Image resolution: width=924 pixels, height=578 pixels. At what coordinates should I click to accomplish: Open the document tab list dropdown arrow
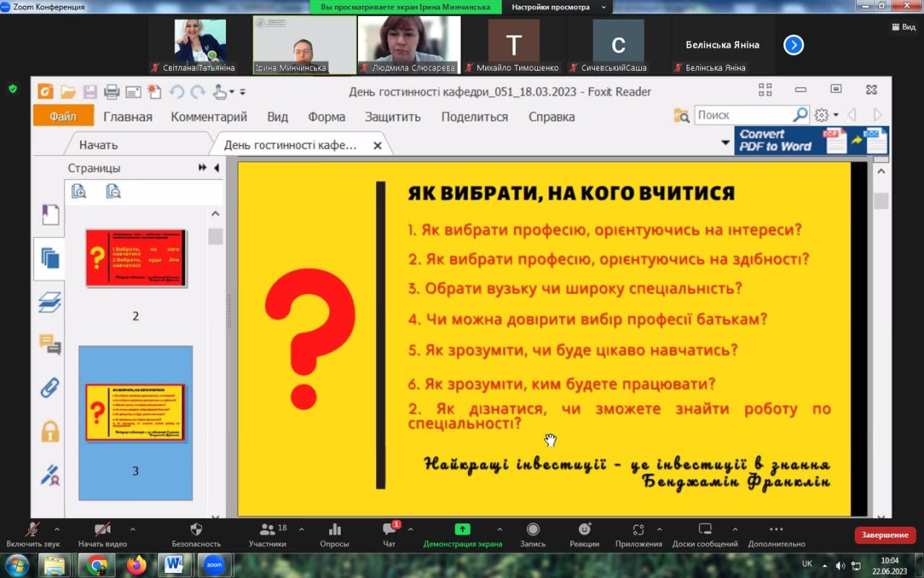725,143
